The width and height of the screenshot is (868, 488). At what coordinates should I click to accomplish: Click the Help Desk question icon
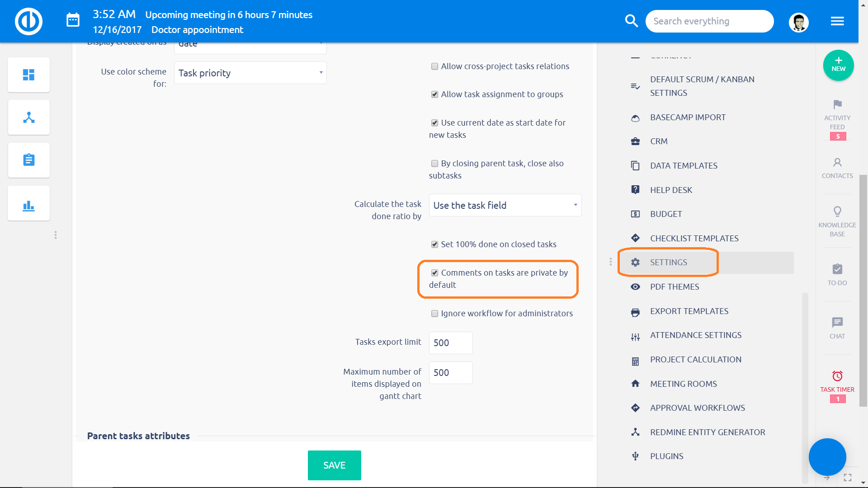tap(635, 190)
